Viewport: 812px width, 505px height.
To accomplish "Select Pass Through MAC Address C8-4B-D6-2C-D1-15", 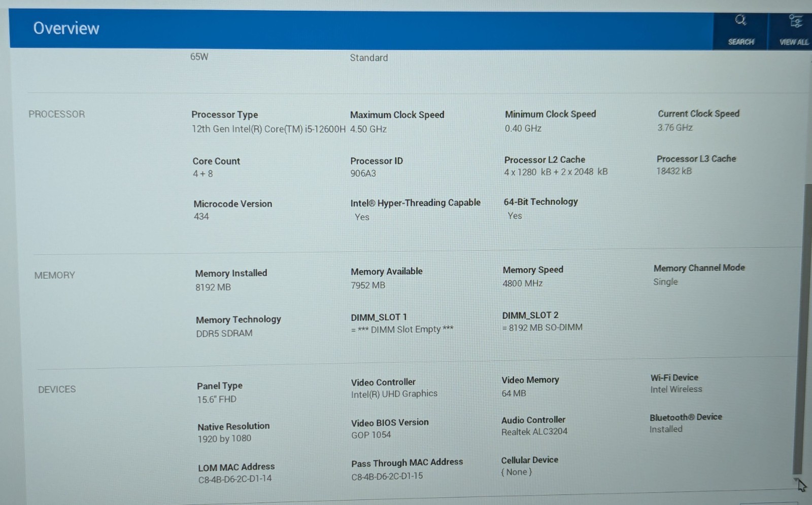I will click(x=387, y=476).
